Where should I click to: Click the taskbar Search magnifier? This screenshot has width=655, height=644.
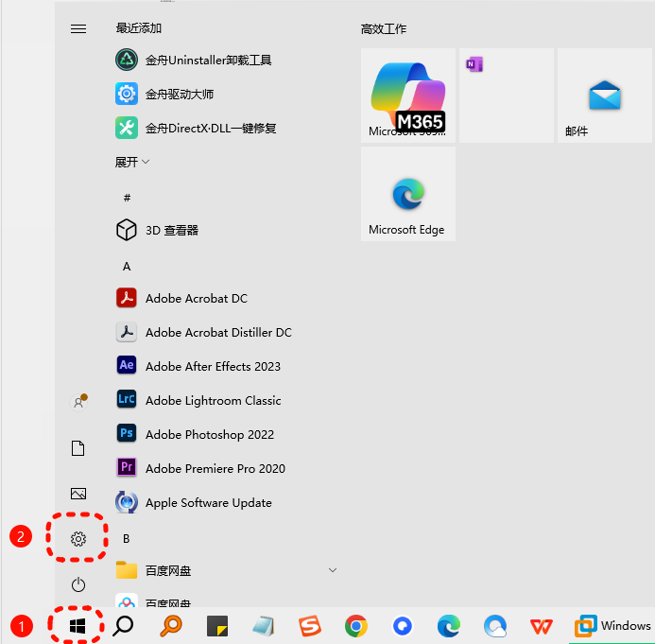(123, 626)
